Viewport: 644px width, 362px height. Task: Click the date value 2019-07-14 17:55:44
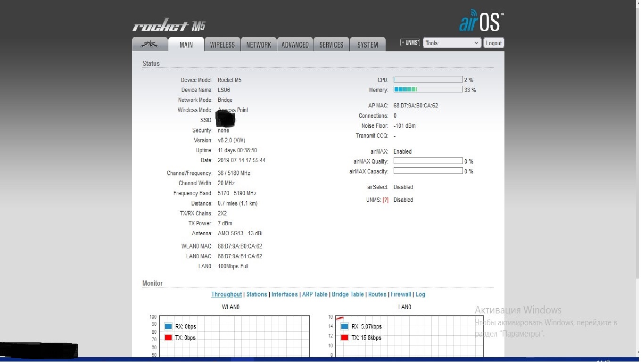click(241, 160)
